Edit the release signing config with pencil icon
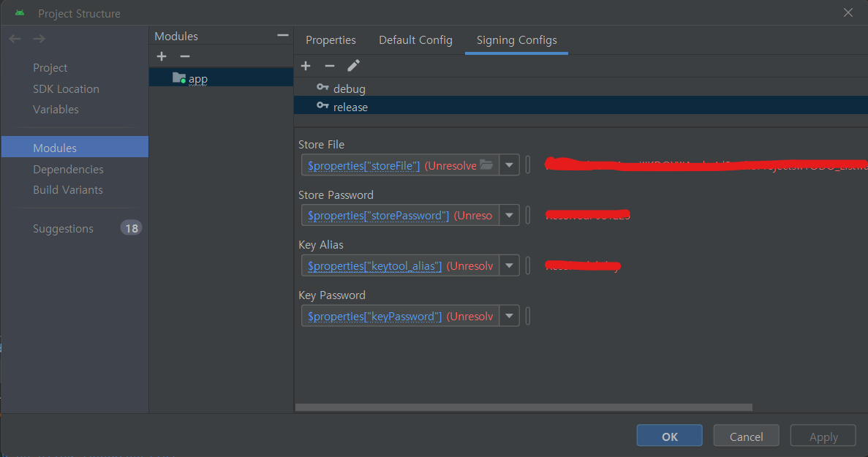 click(x=353, y=66)
